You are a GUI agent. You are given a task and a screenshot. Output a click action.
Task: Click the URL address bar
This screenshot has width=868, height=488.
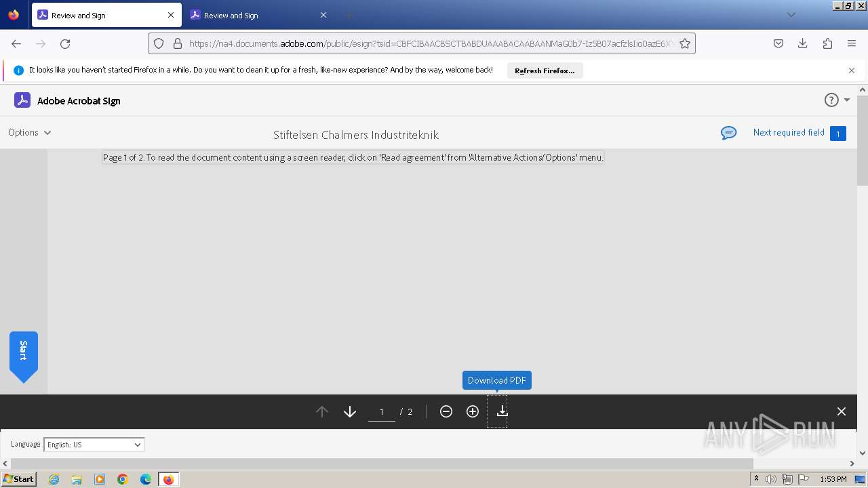pyautogui.click(x=422, y=43)
